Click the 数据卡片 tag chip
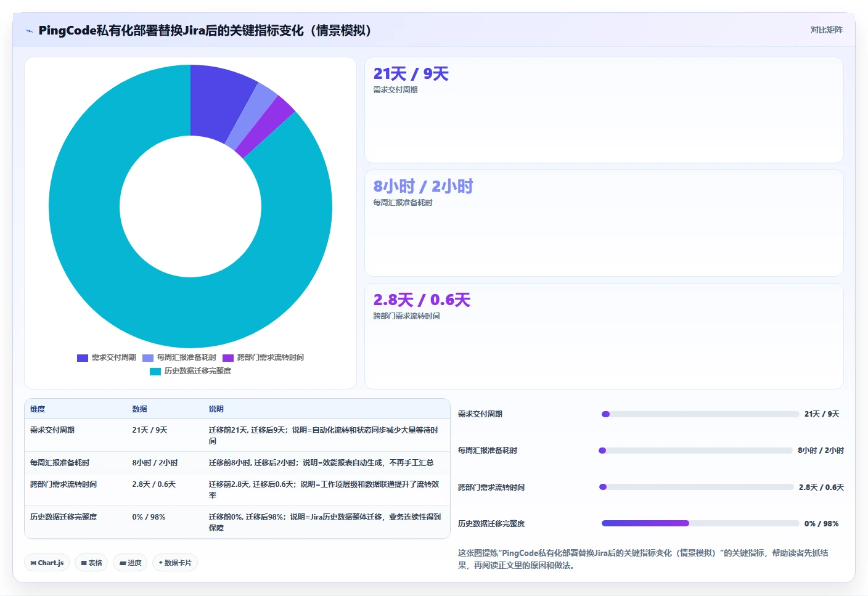The image size is (868, 596). pyautogui.click(x=175, y=563)
